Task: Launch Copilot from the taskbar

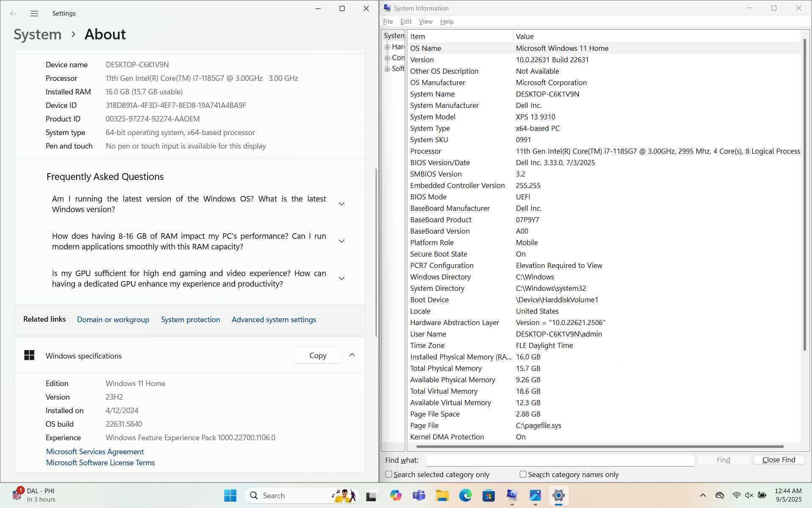Action: (395, 495)
